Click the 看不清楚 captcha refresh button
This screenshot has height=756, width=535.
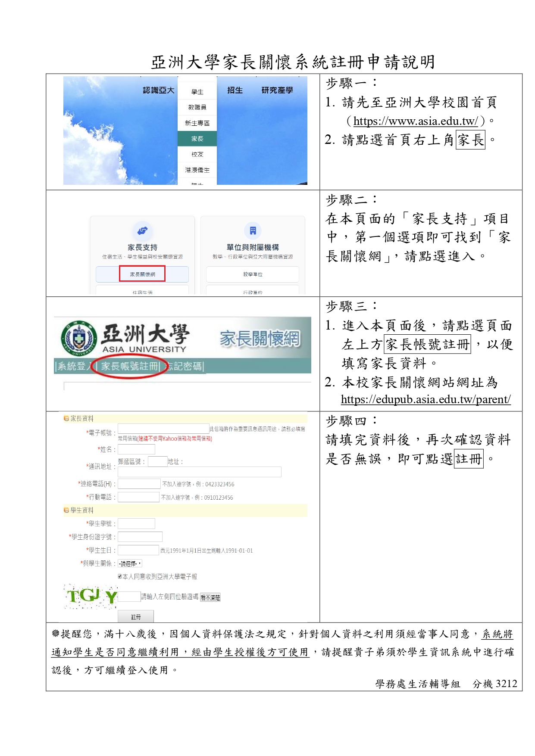point(210,597)
